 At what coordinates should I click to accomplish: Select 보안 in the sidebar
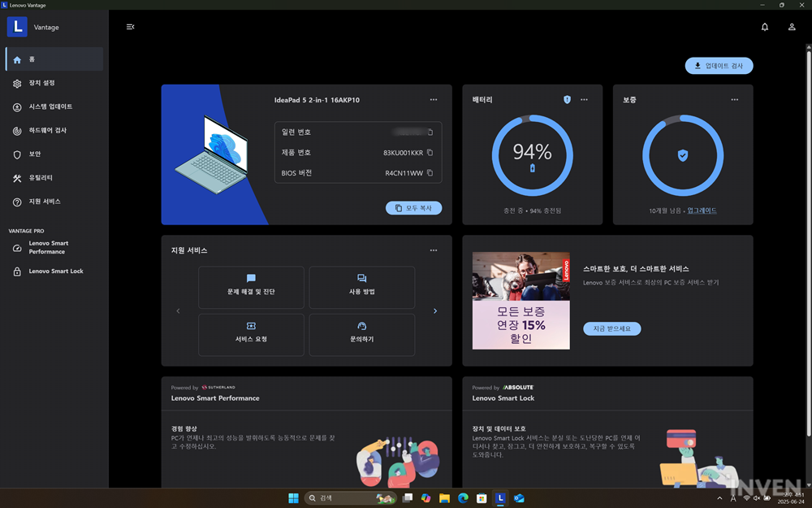tap(54, 154)
